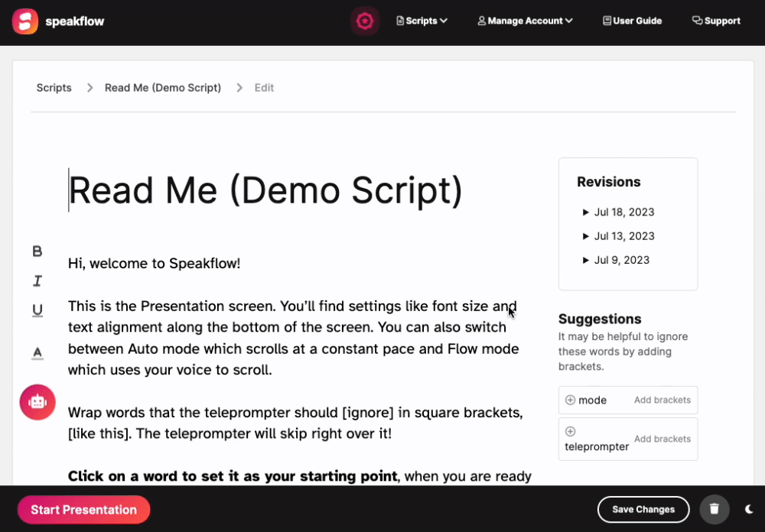Open Read Me (Demo Script) breadcrumb

pyautogui.click(x=163, y=88)
